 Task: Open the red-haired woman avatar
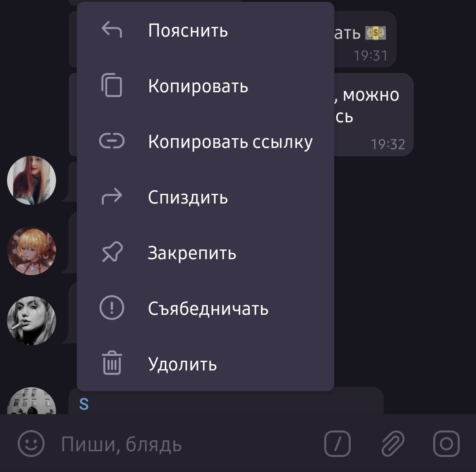point(32,180)
